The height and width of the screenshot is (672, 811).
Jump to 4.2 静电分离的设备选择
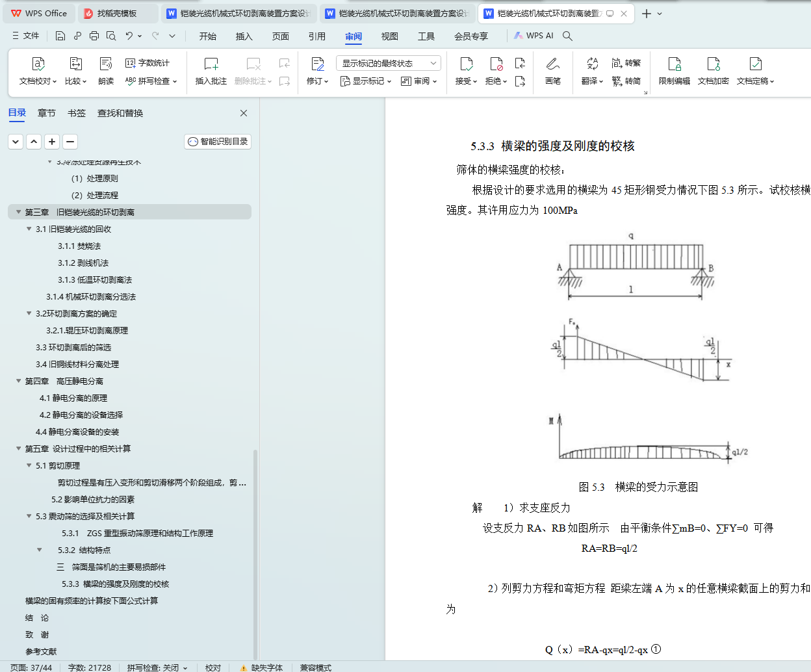click(81, 415)
